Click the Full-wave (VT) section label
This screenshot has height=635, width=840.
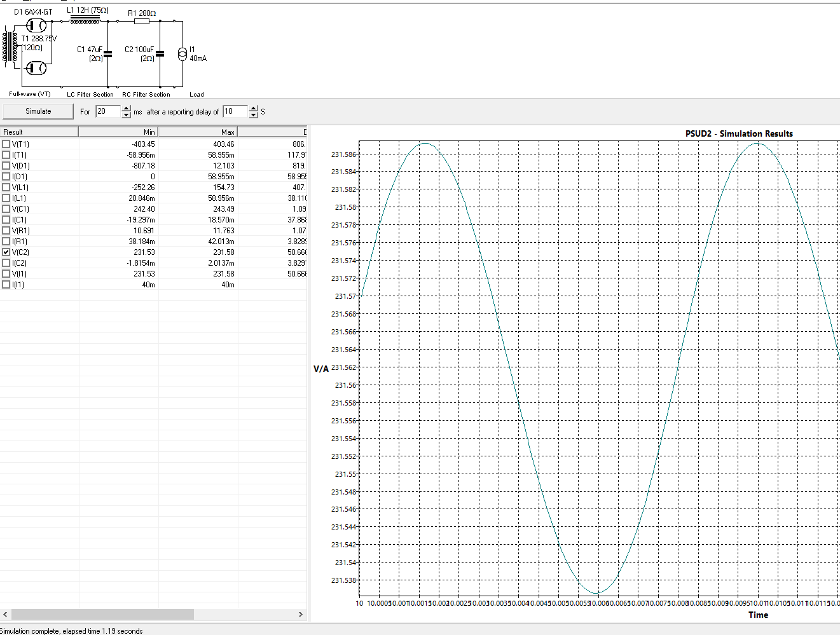(30, 94)
